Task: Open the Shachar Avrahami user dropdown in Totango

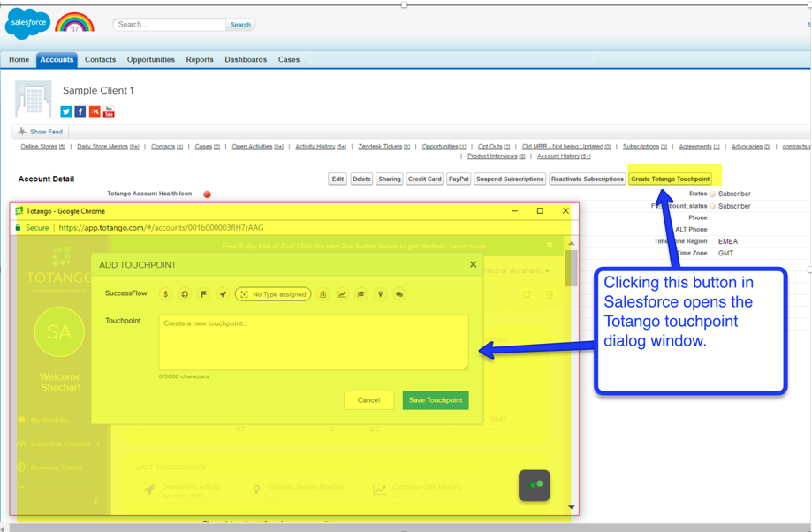Action: click(516, 270)
